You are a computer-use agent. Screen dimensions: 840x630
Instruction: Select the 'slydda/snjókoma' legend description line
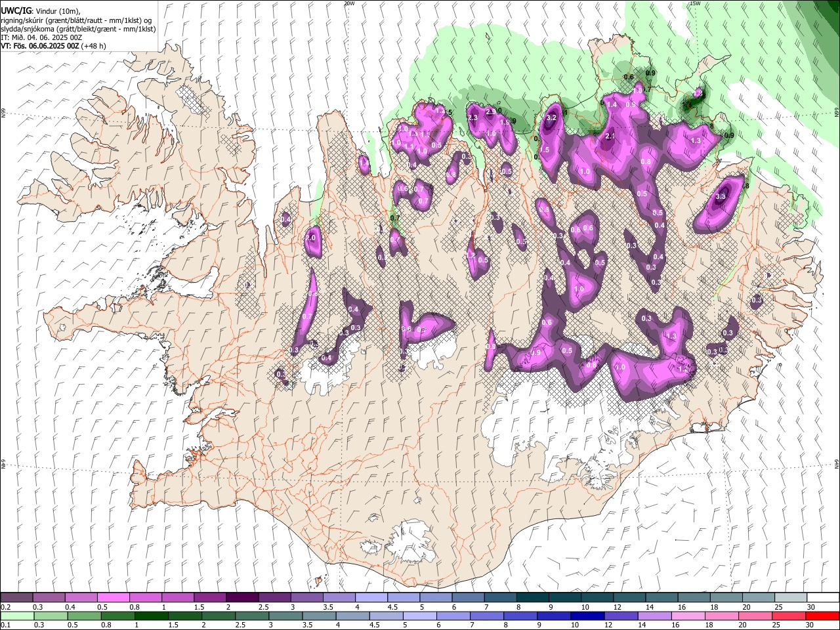pyautogui.click(x=78, y=29)
